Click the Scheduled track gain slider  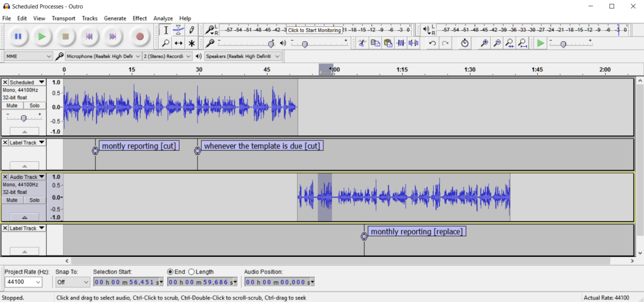click(24, 118)
